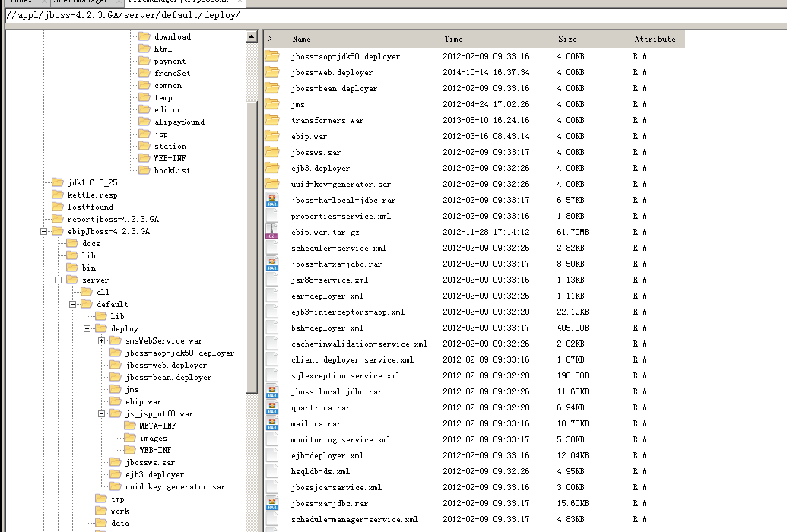The height and width of the screenshot is (532, 787).
Task: Sort file list by Time column
Action: pos(453,39)
